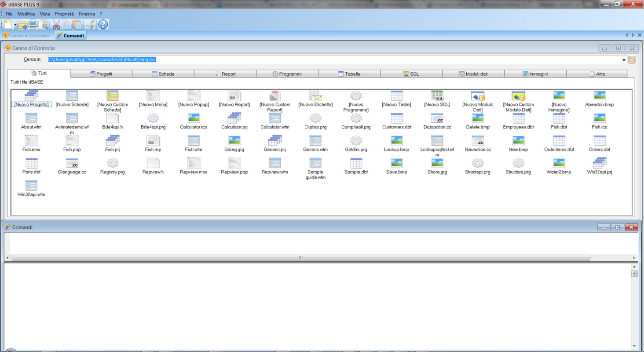Screen dimensions: 644x352
Task: Open the Vista menu
Action: click(45, 14)
